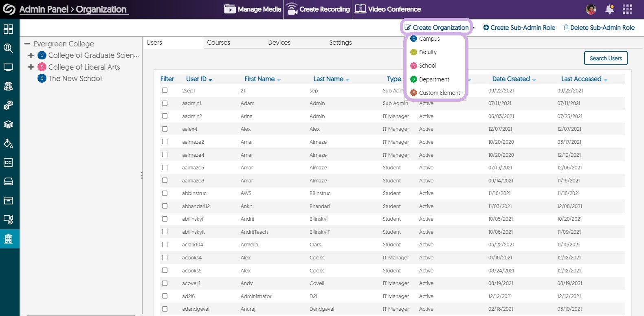Open the dashboard tiles icon in sidebar
The image size is (644, 316).
click(x=8, y=29)
